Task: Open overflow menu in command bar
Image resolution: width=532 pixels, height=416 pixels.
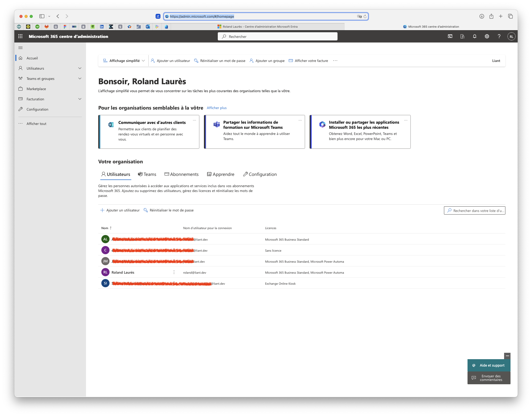Action: [335, 61]
